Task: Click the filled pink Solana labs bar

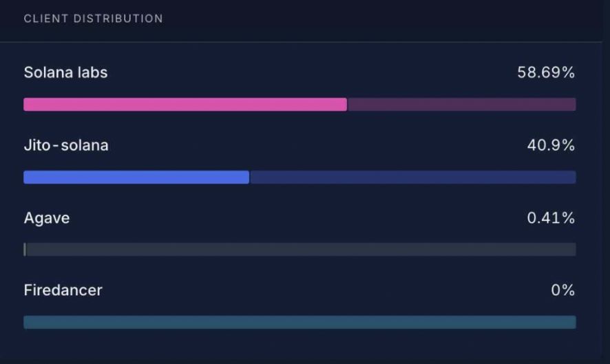Action: coord(185,104)
